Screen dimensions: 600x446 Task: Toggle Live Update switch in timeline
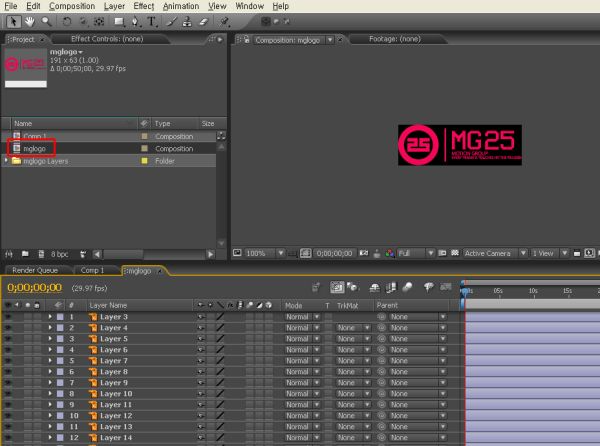[x=337, y=287]
